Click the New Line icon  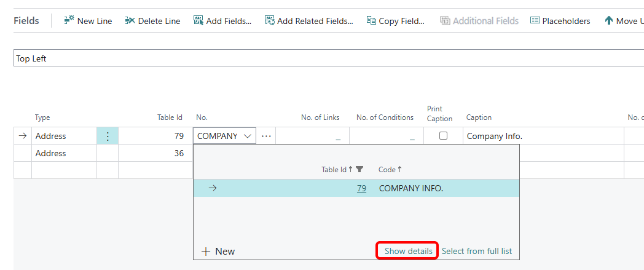coord(69,21)
